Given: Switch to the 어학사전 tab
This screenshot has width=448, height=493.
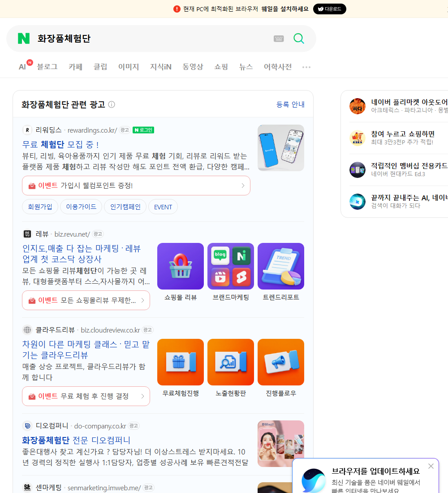Looking at the screenshot, I should coord(278,67).
